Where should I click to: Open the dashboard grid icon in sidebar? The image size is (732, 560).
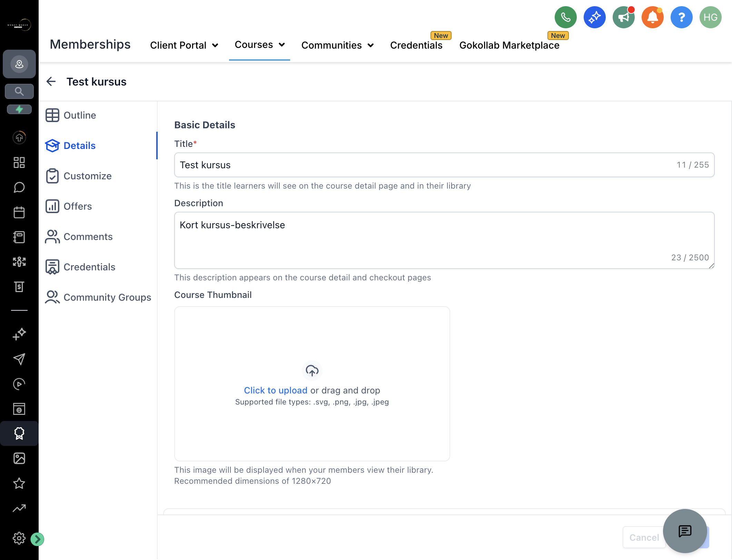point(19,162)
